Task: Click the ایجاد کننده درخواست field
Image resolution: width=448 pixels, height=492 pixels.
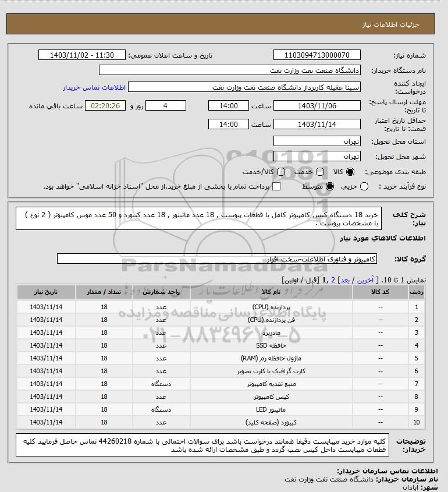Action: coord(244,87)
